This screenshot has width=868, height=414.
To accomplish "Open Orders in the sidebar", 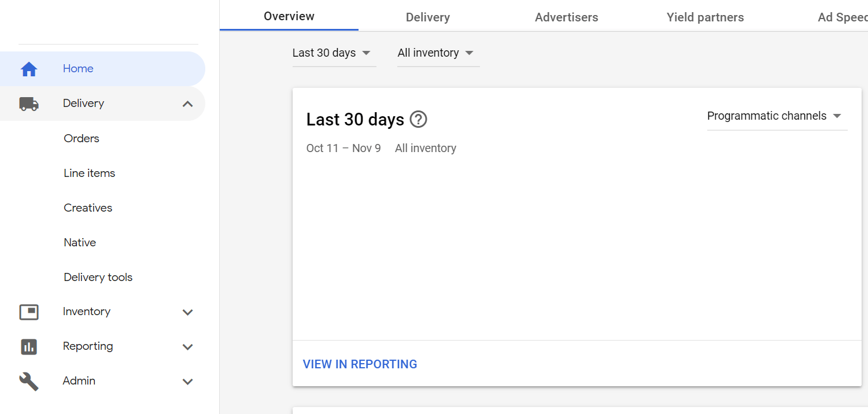I will (82, 139).
